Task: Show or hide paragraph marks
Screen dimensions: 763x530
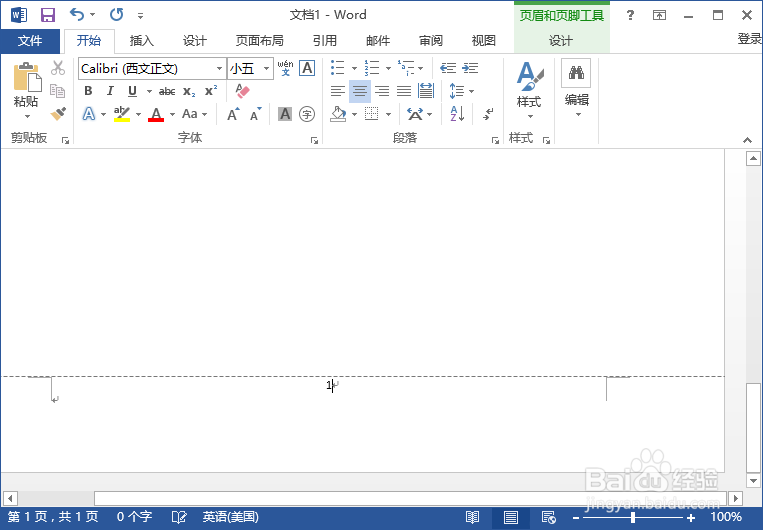Action: point(488,114)
